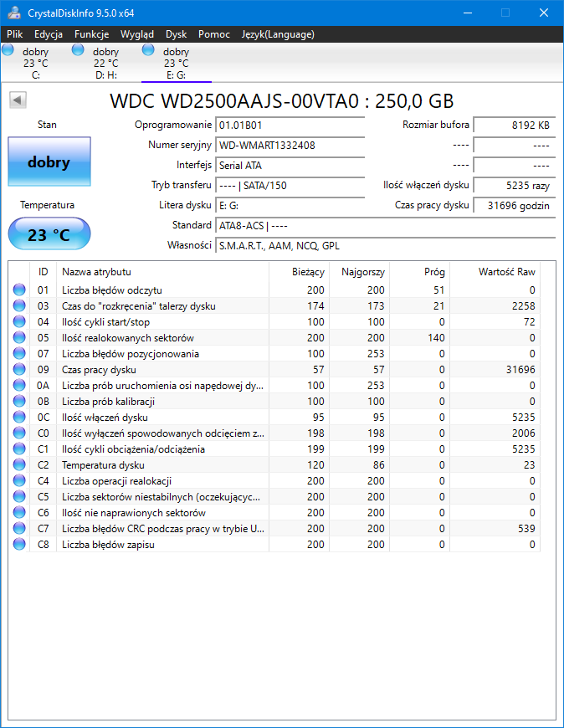
Task: Go to previous disk with left arrow button
Action: coord(18,100)
